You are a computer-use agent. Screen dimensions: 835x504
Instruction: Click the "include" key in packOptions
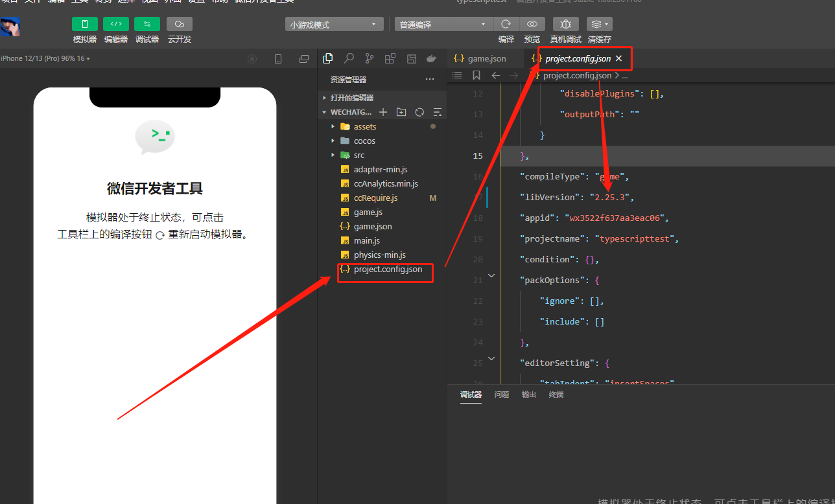click(x=562, y=321)
